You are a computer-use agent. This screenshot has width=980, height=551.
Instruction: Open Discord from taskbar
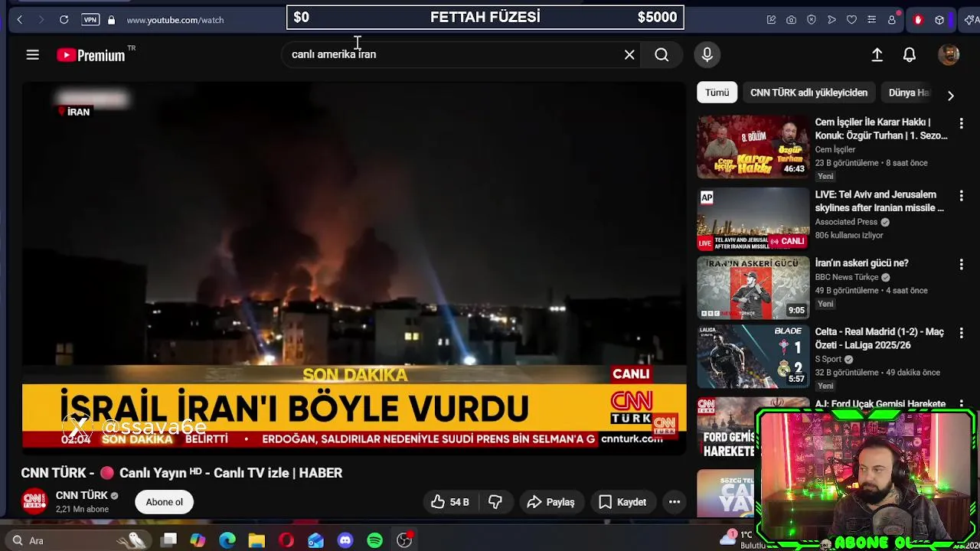pyautogui.click(x=345, y=540)
